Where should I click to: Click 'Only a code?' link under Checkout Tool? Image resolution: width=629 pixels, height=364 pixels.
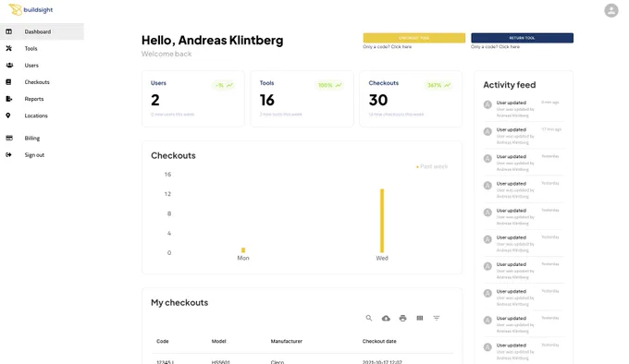(387, 47)
